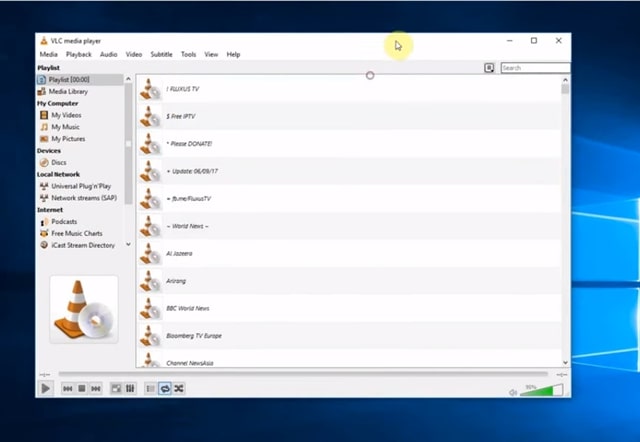Viewport: 640px width, 442px height.
Task: Stop playback with the stop button
Action: point(82,389)
